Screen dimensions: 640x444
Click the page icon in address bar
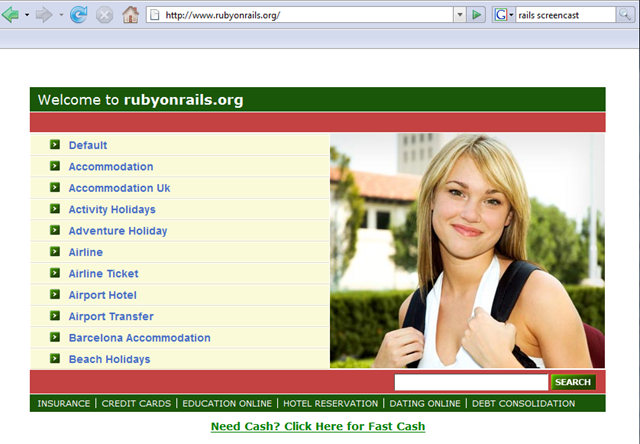pyautogui.click(x=155, y=15)
